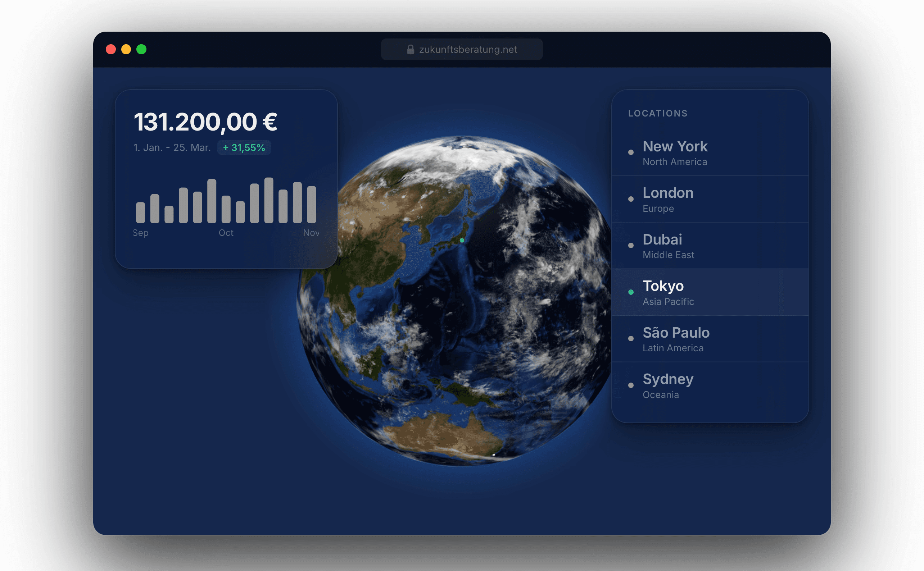
Task: Click the green status dot beside Tokyo
Action: click(x=630, y=292)
